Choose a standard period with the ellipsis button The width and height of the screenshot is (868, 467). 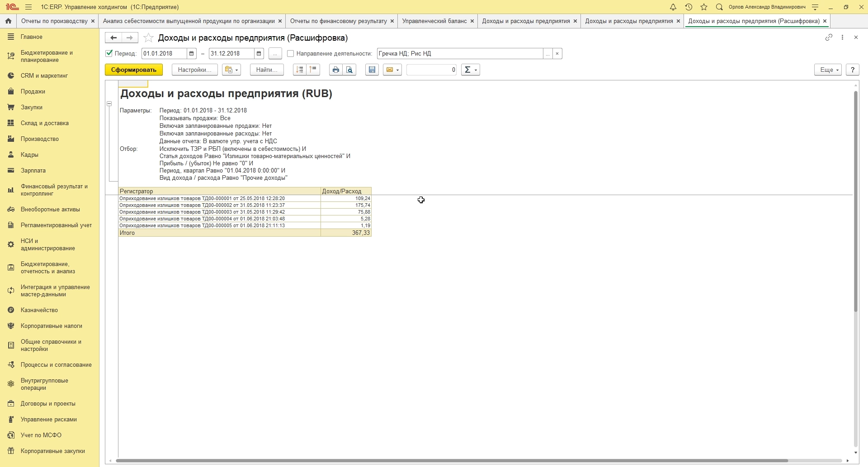(275, 54)
